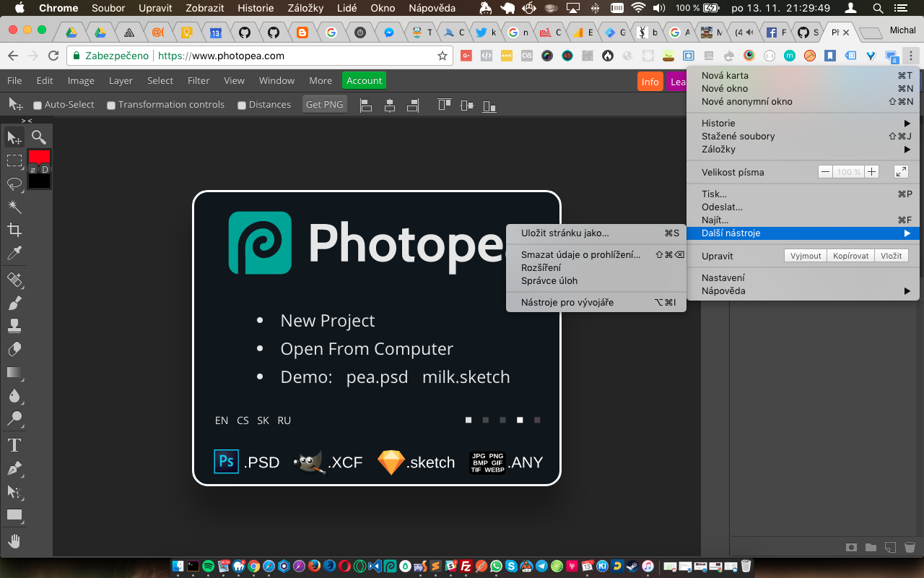The image size is (924, 578).
Task: Toggle Transformation controls on
Action: (112, 104)
